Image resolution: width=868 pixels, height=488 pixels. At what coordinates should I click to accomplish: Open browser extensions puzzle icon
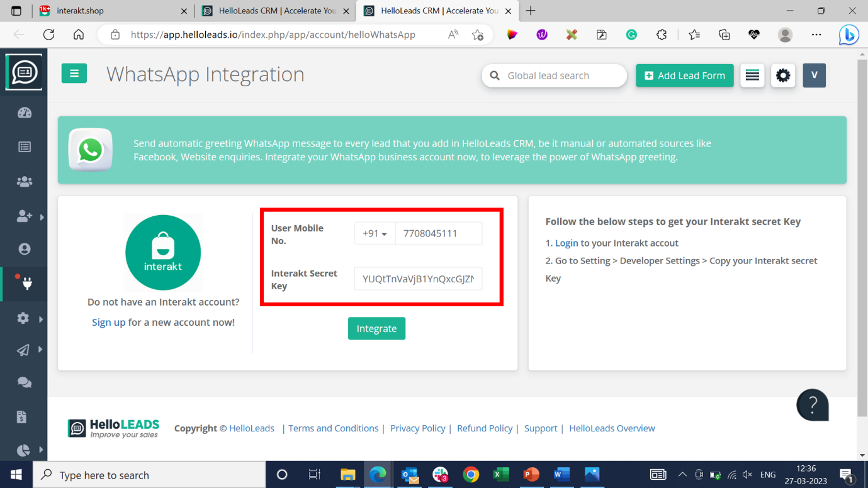tap(662, 35)
